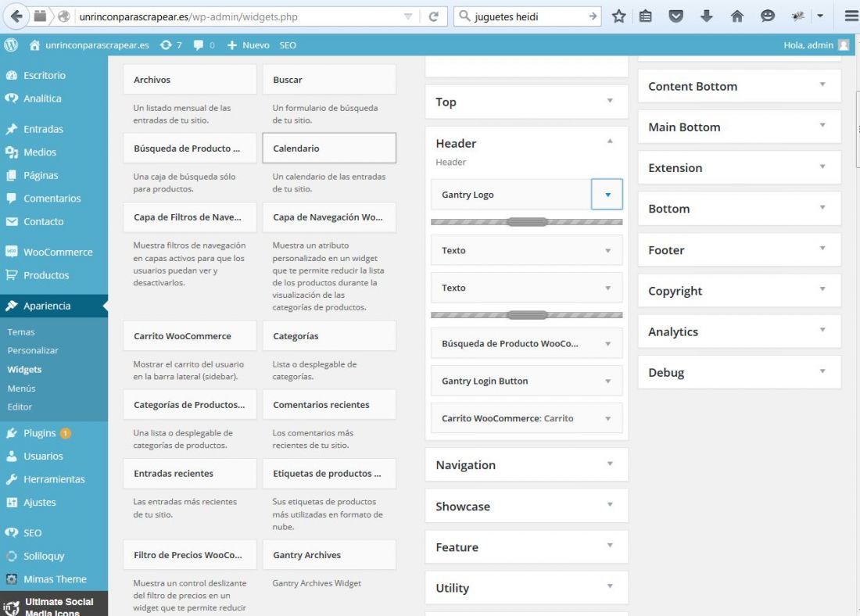The image size is (860, 616).
Task: Click the Usuarios person icon
Action: tap(12, 457)
